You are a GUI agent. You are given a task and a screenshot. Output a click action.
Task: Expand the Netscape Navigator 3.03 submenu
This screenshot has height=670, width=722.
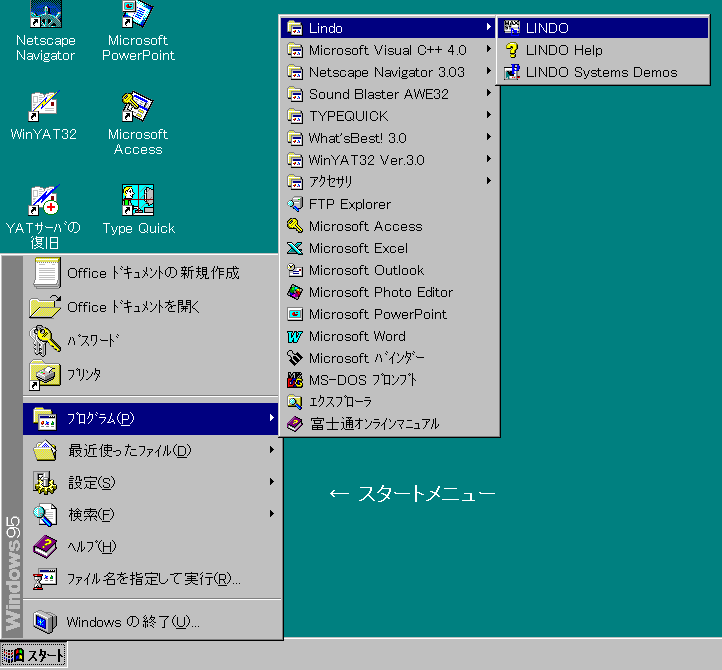click(x=386, y=72)
